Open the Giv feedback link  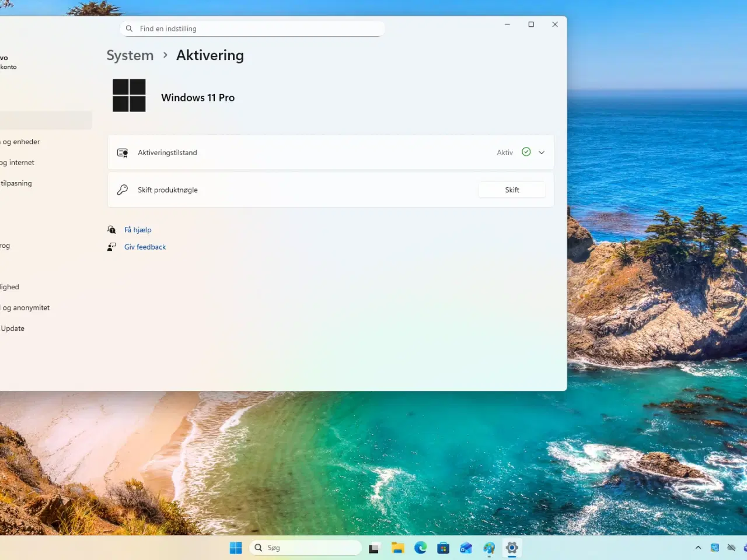[x=145, y=246]
